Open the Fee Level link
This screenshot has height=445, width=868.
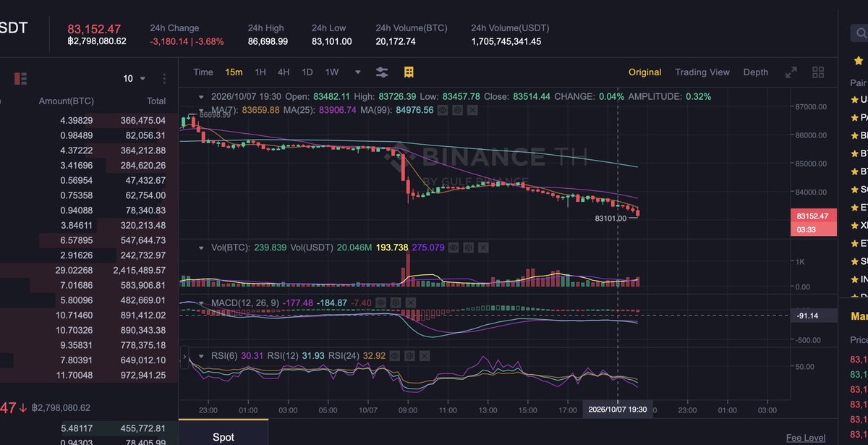pos(806,438)
